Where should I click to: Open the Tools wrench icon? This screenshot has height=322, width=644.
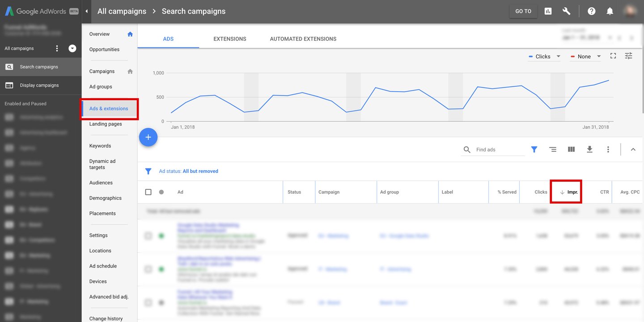click(566, 11)
